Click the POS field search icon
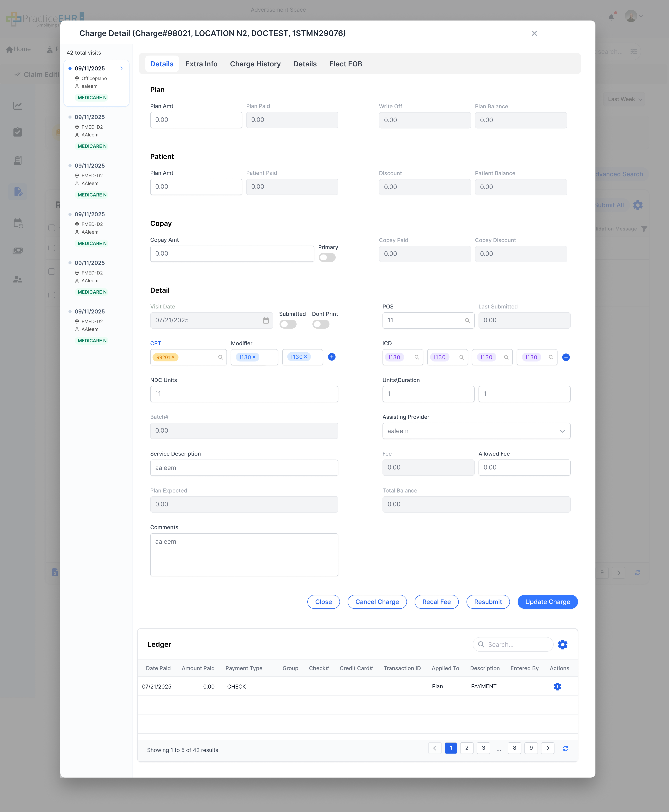 tap(467, 320)
